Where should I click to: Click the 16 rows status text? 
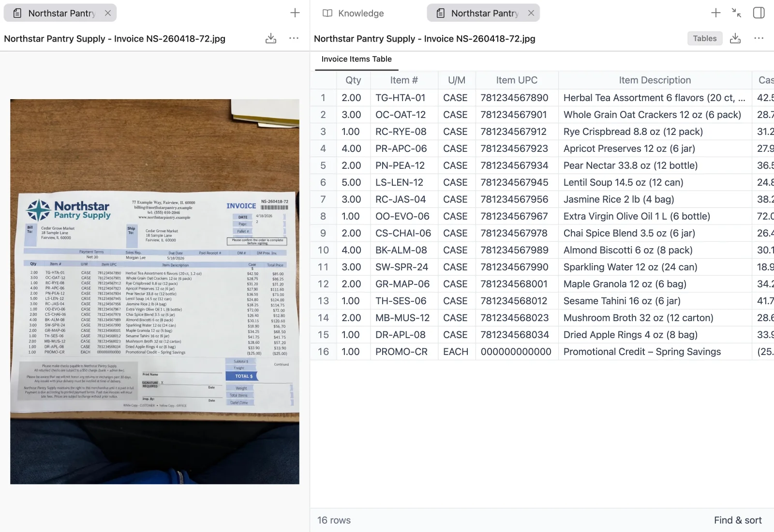(x=334, y=520)
